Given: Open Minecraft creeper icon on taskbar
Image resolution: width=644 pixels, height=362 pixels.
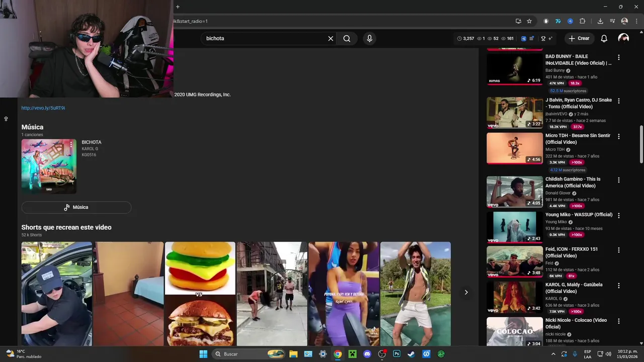Looking at the screenshot, I should (353, 354).
